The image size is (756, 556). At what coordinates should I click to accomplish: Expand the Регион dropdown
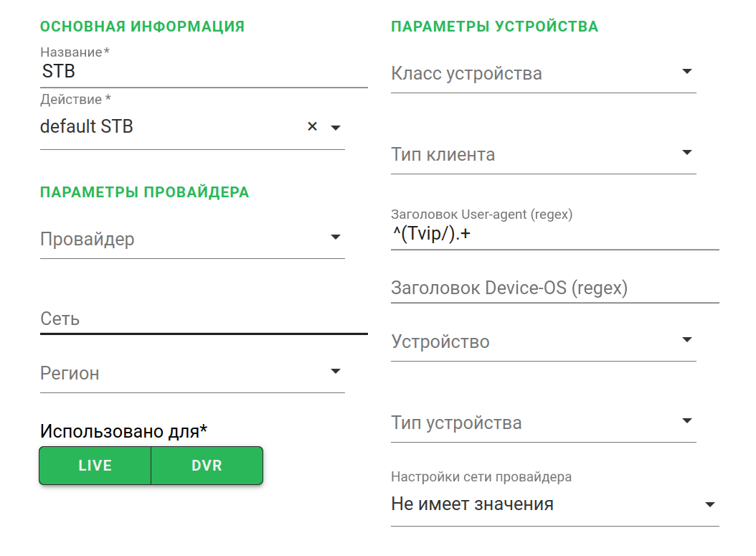pyautogui.click(x=335, y=372)
